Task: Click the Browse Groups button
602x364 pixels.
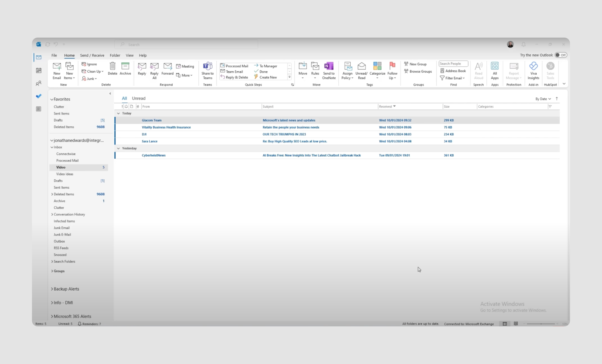Action: coord(418,71)
